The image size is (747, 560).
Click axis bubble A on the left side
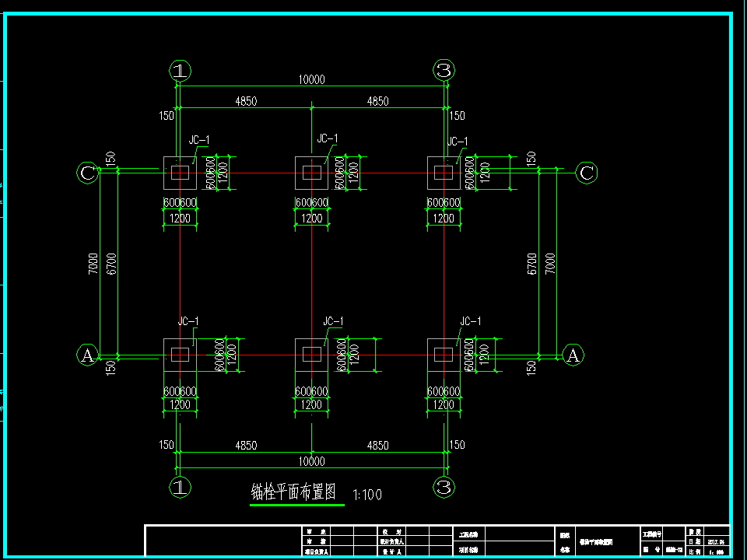point(88,355)
